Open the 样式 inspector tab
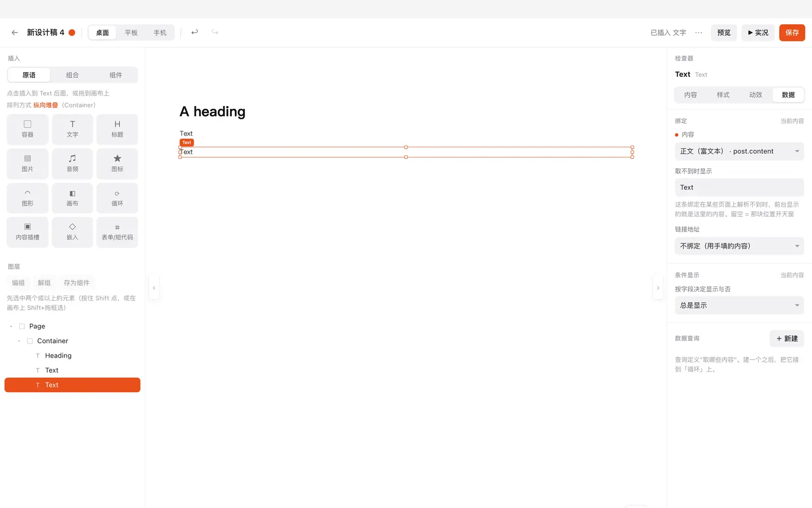The width and height of the screenshot is (812, 508). tap(723, 95)
